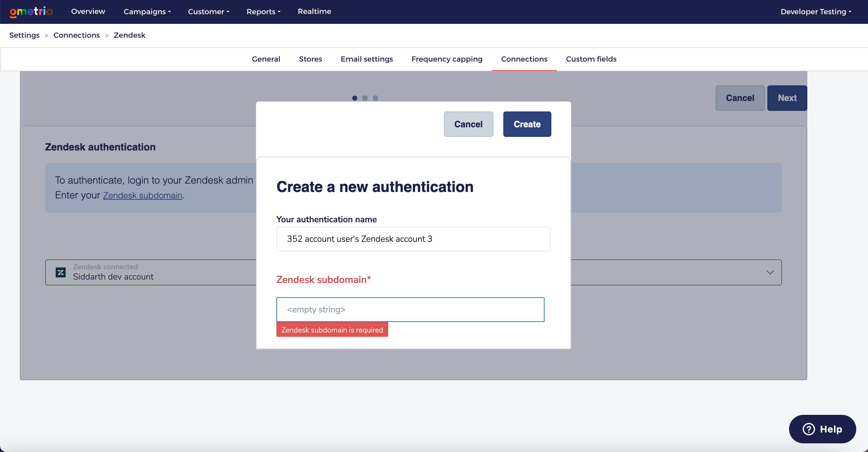Click the 'Zendesk authentication' heading
Viewport: 868px width, 452px height.
tap(100, 147)
